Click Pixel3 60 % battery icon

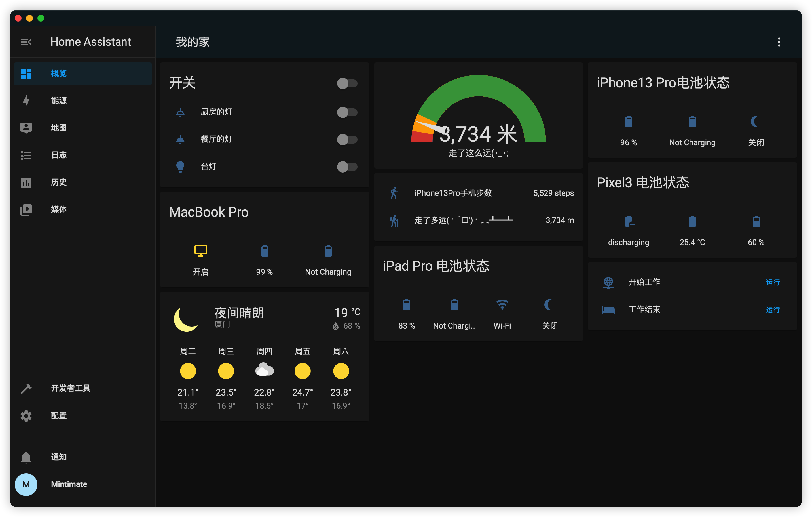pyautogui.click(x=756, y=221)
